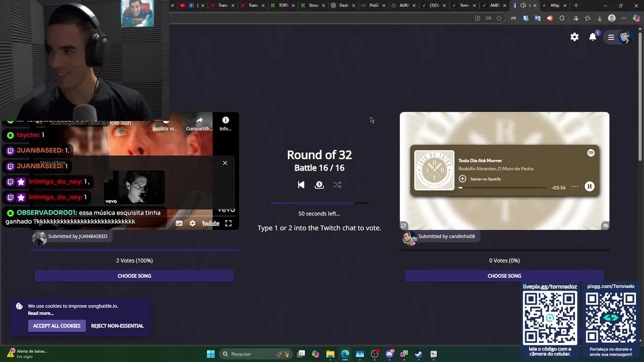Image resolution: width=644 pixels, height=362 pixels.
Task: Open YouTube video settings gear
Action: click(x=192, y=223)
